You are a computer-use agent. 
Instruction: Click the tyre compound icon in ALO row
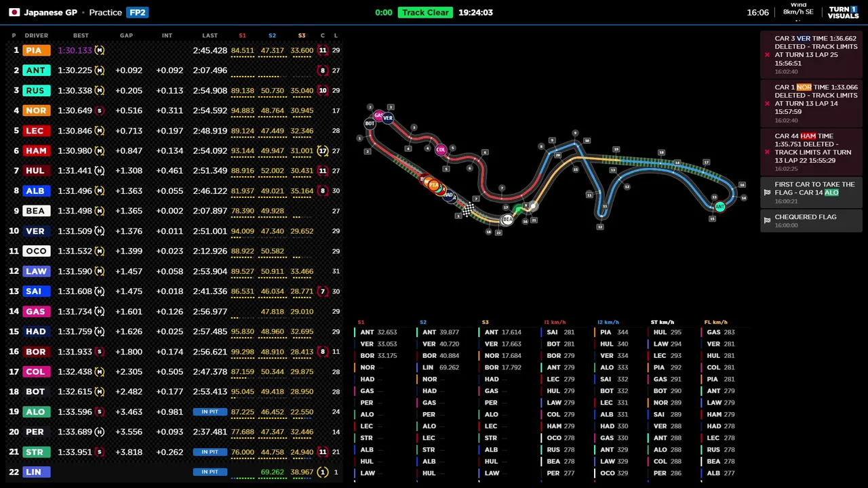click(100, 412)
